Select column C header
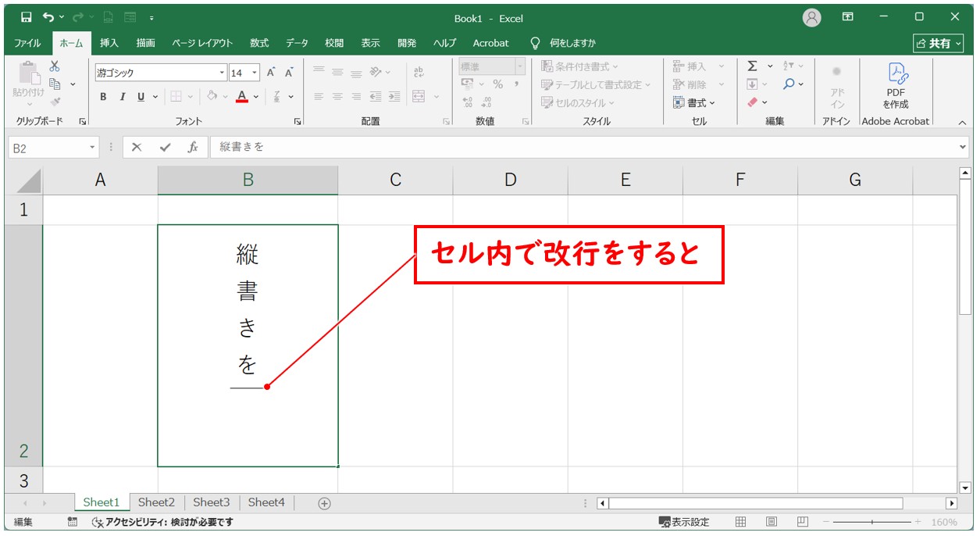 (x=395, y=180)
